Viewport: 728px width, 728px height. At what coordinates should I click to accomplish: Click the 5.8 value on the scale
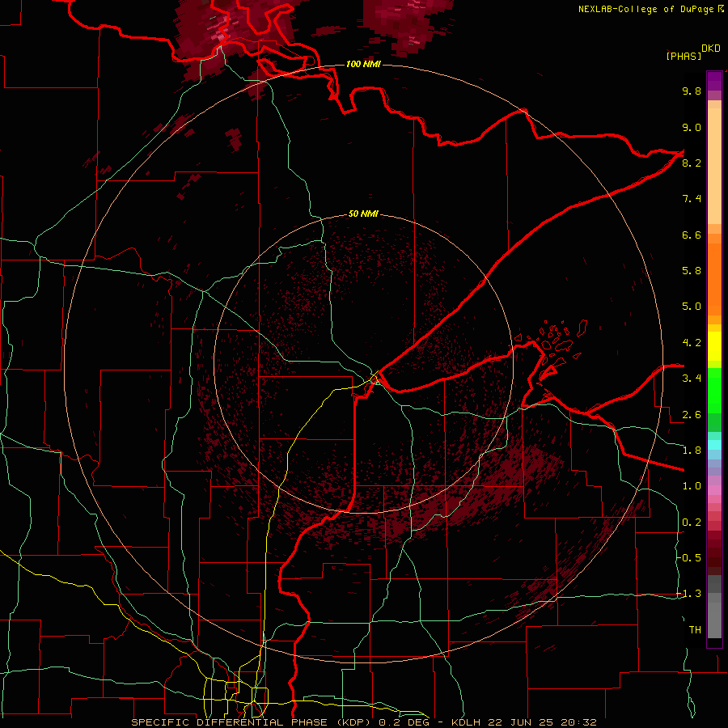692,271
